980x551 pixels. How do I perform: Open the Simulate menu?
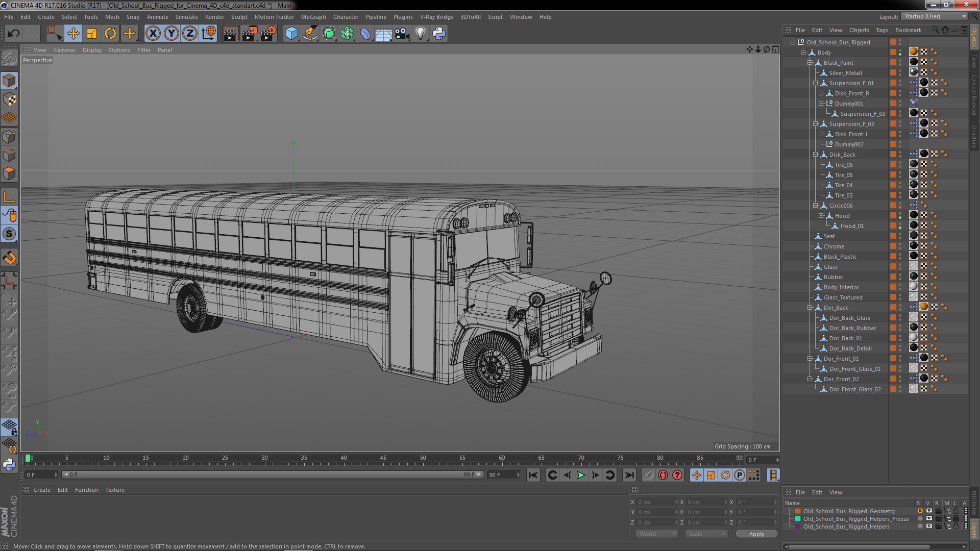186,17
